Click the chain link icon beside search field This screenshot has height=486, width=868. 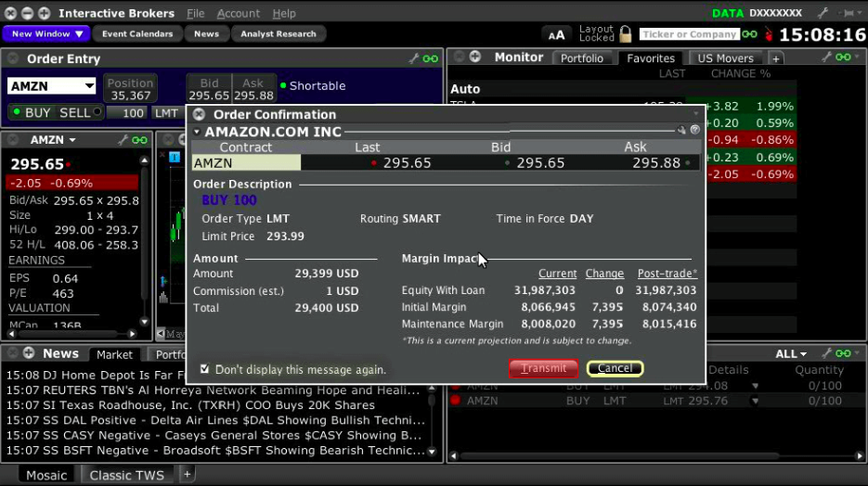(749, 34)
